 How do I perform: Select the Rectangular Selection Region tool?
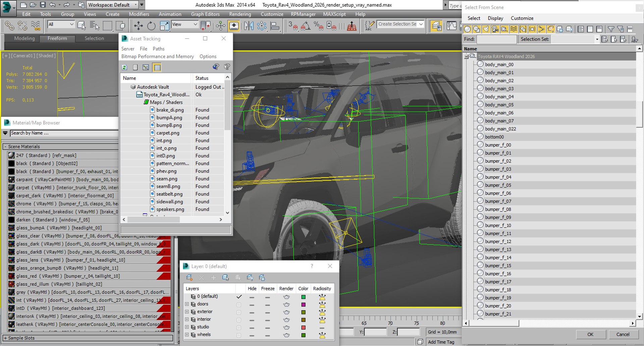tap(108, 26)
